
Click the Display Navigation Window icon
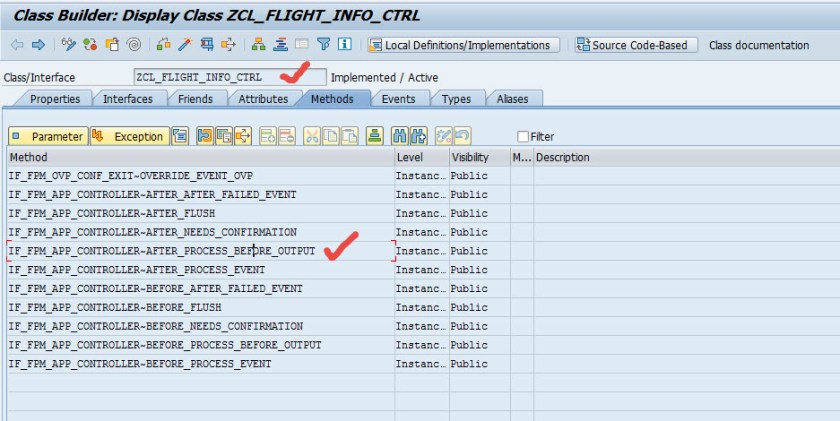280,45
